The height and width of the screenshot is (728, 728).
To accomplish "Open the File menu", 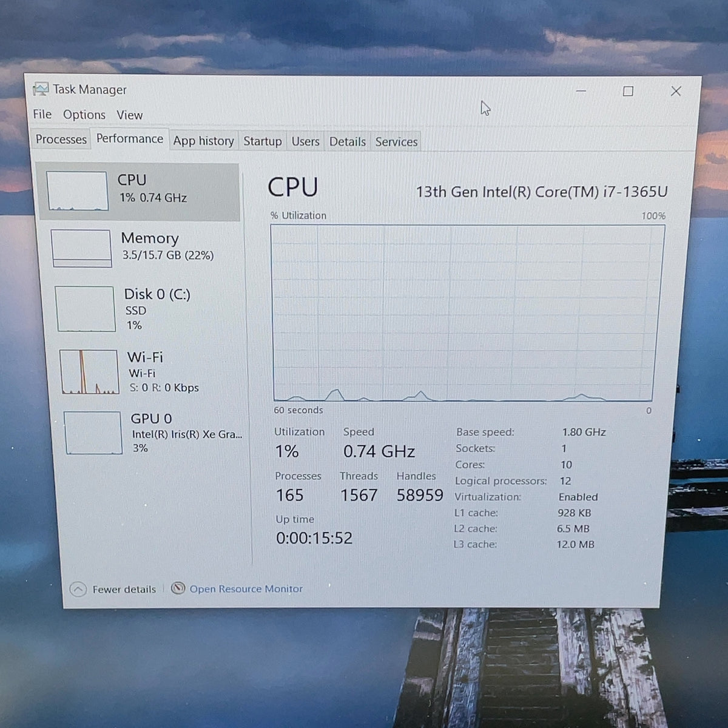I will [42, 115].
